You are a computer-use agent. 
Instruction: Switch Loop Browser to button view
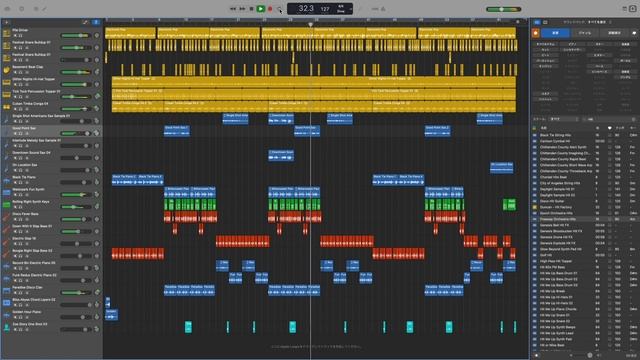(x=537, y=22)
